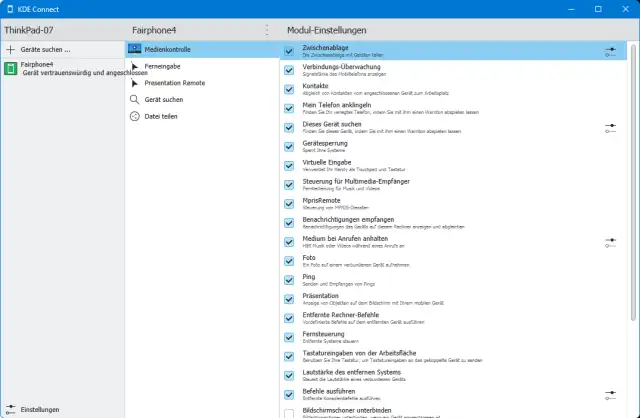Toggle the Gerätesperrung checkbox
The image size is (640, 418).
click(289, 147)
